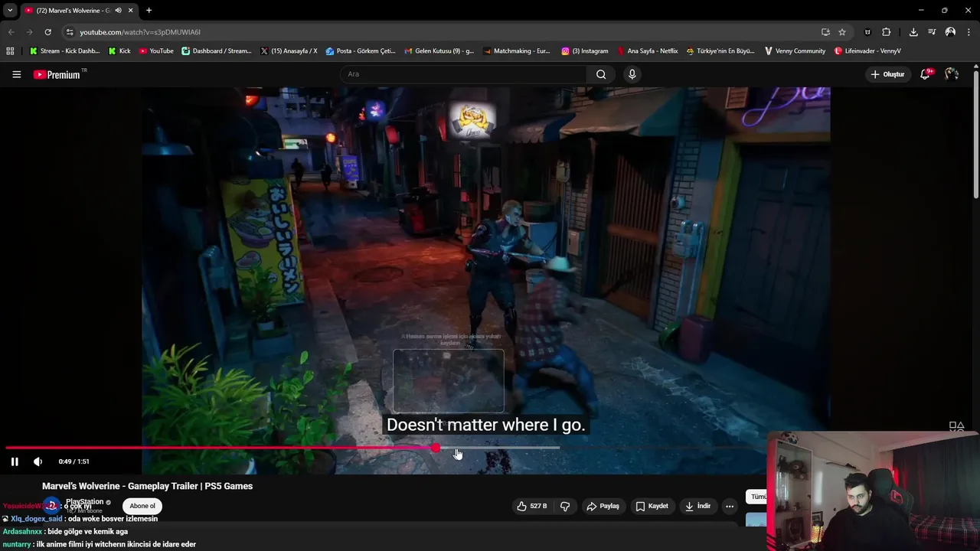Open 'Lifeinvader - VennyV' bookmark
980x551 pixels.
(867, 51)
